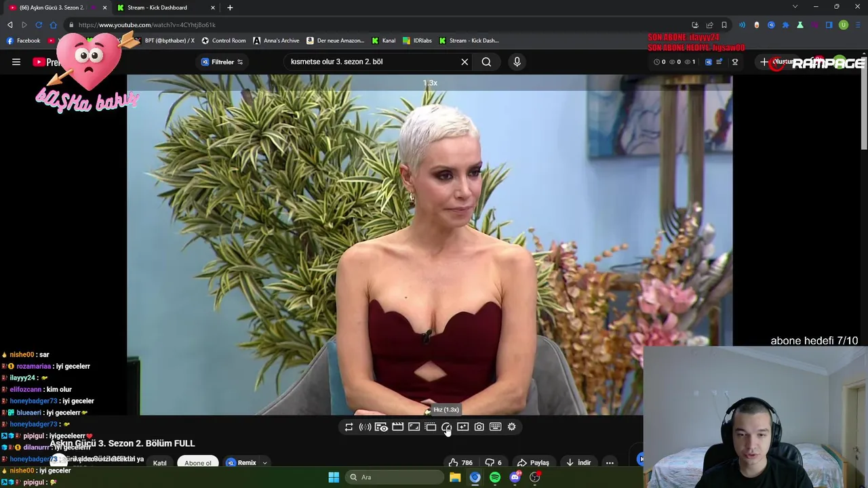
Task: Open the Kanal bookmark
Action: tap(383, 41)
